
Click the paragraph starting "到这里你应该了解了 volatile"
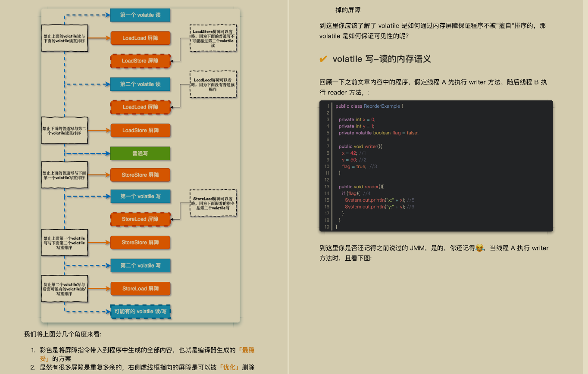point(432,31)
